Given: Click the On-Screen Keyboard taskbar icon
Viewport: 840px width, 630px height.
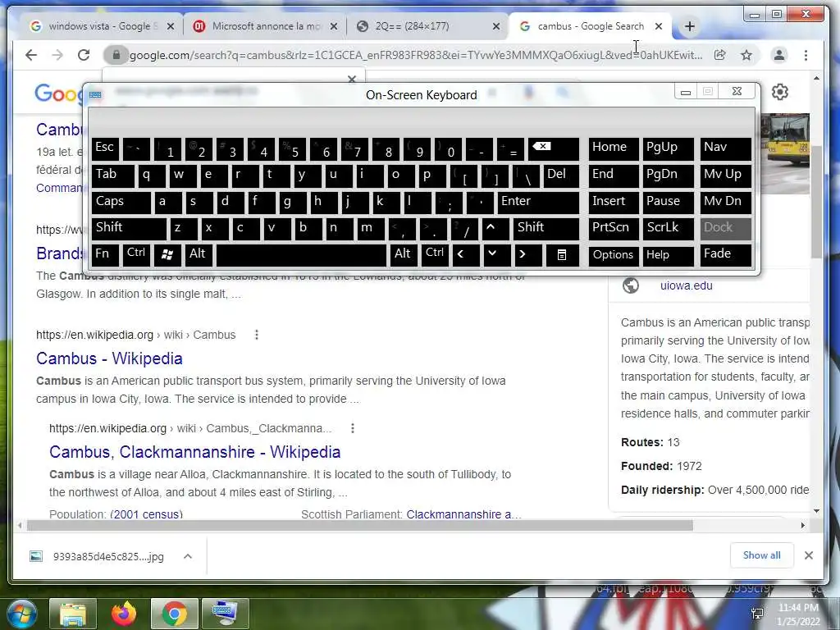Looking at the screenshot, I should pyautogui.click(x=225, y=614).
